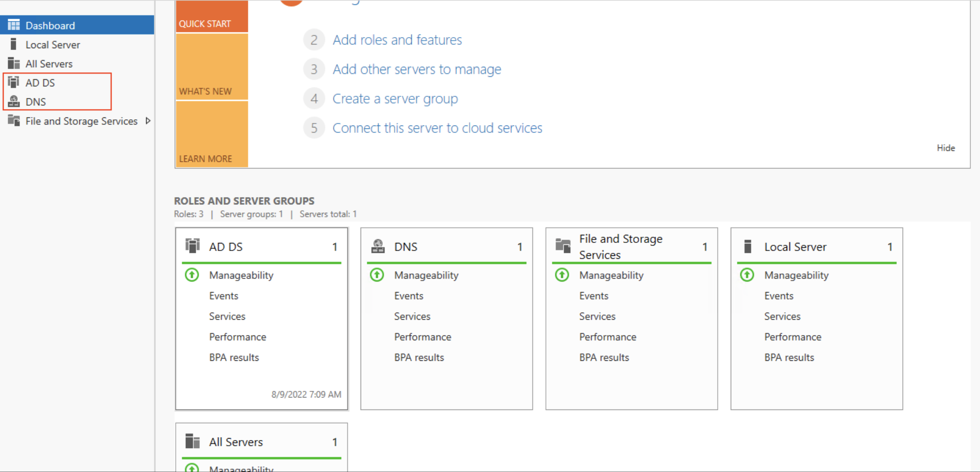Click the green Manageability status icon on AD DS tile
980x472 pixels.
point(192,275)
